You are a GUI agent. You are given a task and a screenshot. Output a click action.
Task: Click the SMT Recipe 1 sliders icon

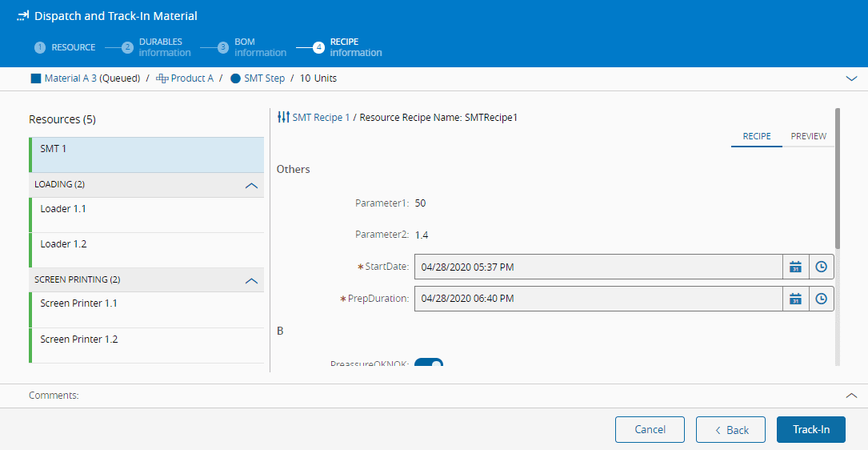[283, 118]
